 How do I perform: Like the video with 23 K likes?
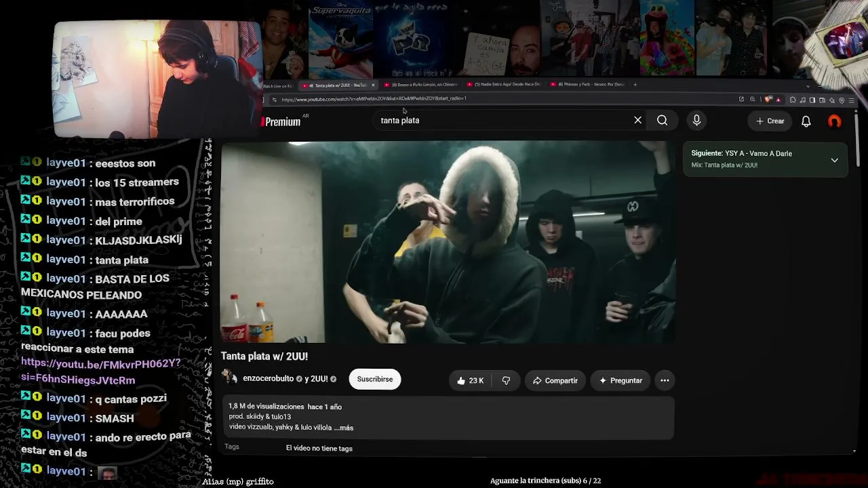[x=470, y=380]
